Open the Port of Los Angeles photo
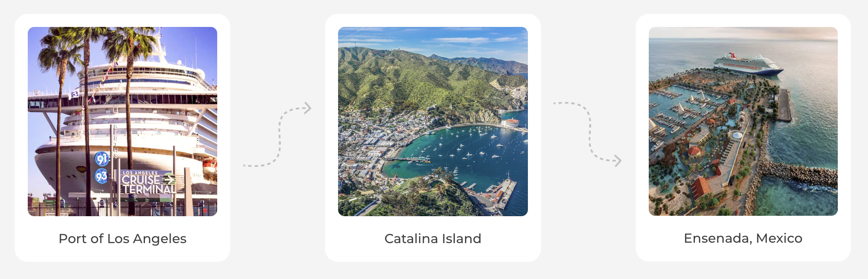 122,122
